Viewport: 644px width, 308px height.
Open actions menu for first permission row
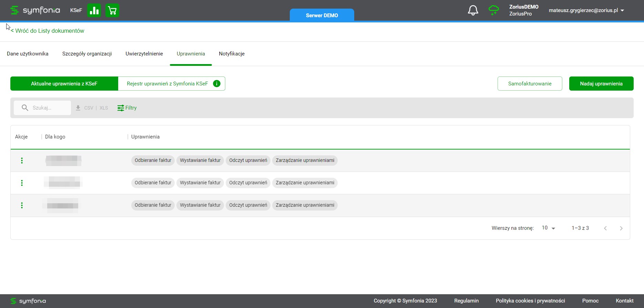pos(22,161)
